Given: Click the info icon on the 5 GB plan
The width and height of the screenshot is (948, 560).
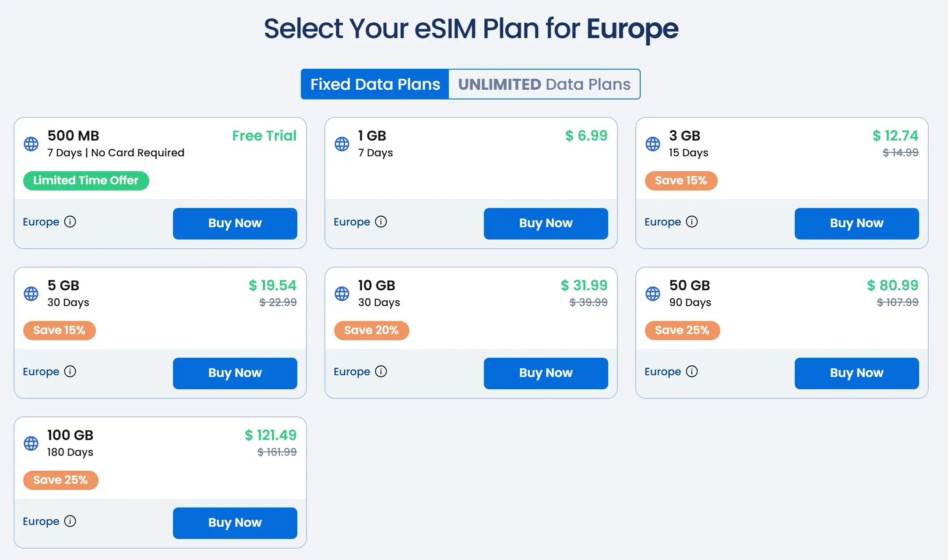Looking at the screenshot, I should pos(70,371).
